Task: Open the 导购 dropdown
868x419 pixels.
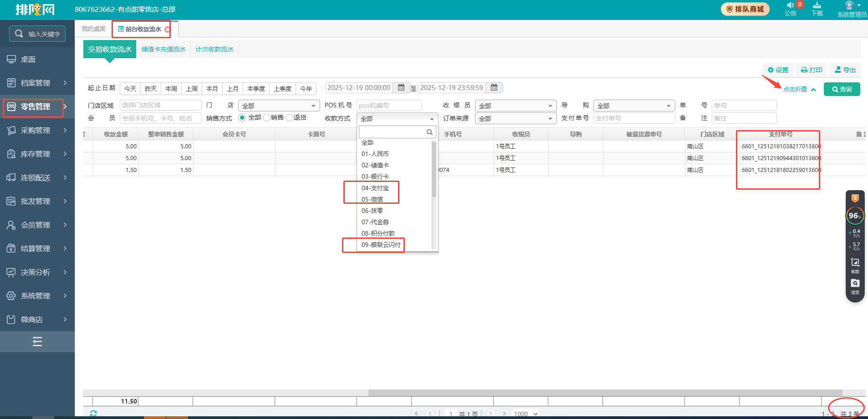Action: [x=634, y=106]
